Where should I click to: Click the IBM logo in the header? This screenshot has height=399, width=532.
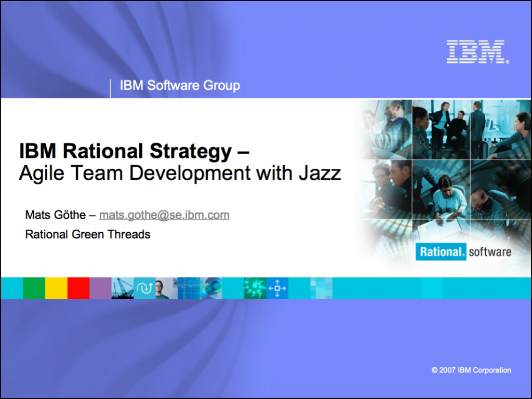(478, 51)
